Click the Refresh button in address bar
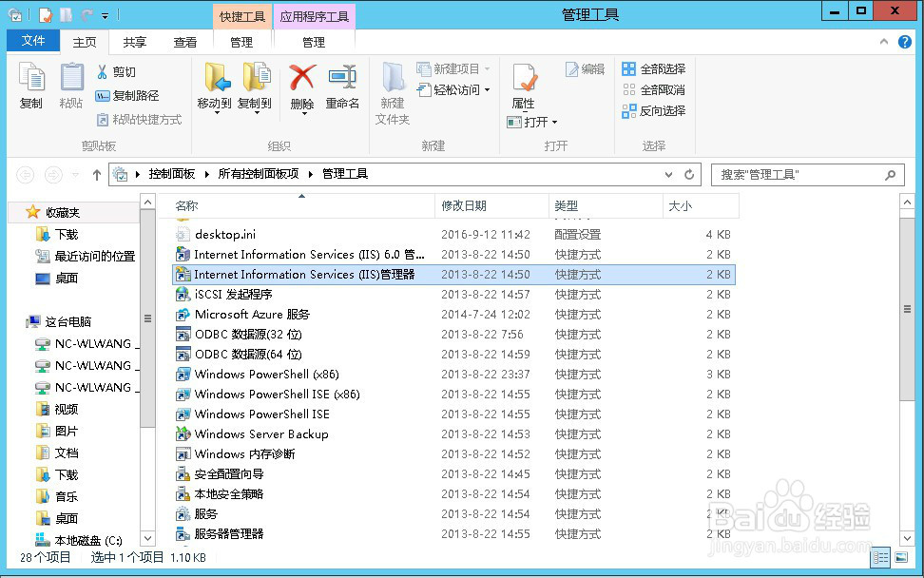 point(689,174)
